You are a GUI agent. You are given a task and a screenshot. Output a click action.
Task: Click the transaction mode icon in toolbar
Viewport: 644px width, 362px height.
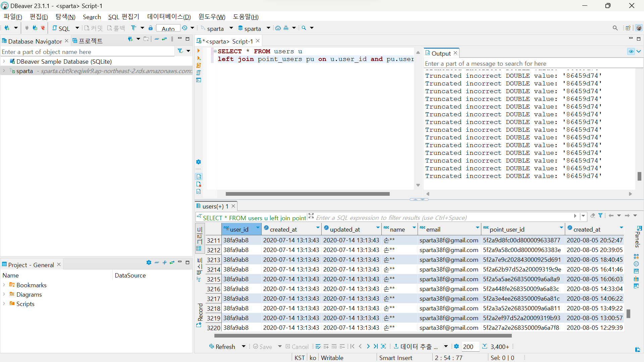pos(134,28)
